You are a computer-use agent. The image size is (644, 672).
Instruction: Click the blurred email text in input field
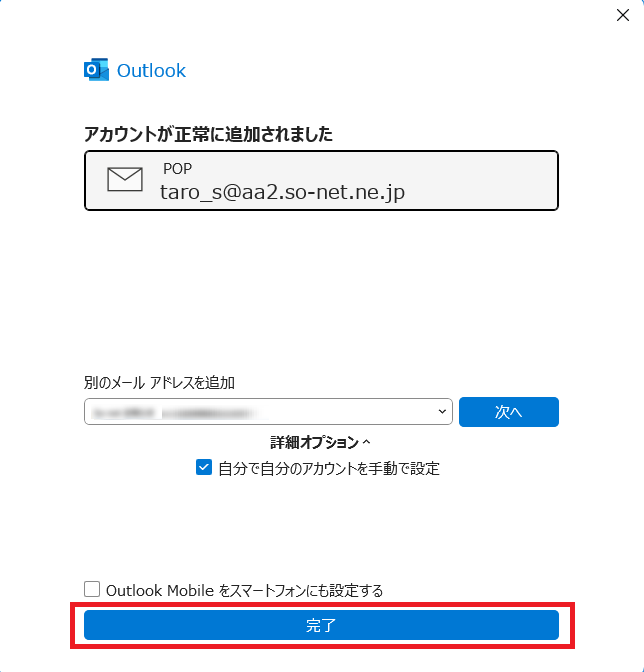click(x=176, y=413)
